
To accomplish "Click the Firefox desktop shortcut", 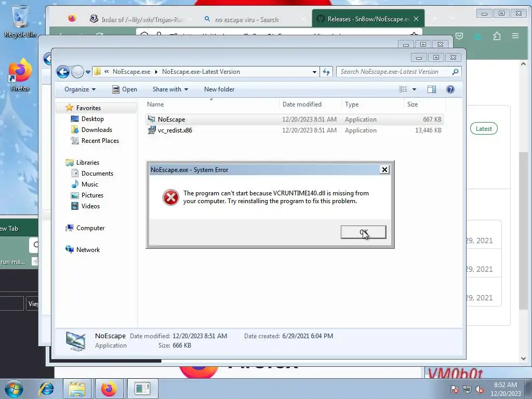I will 20,75.
